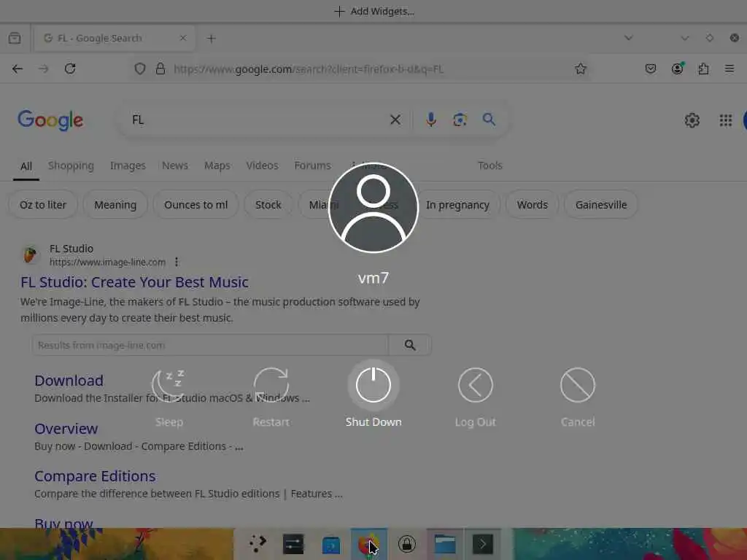Bookmark this page with the star icon
Viewport: 747px width, 560px height.
pyautogui.click(x=580, y=69)
